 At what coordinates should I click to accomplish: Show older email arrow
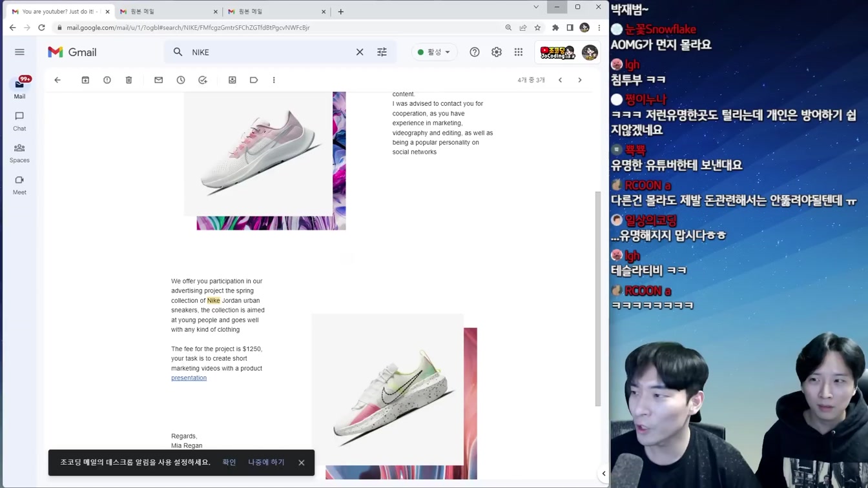click(580, 80)
